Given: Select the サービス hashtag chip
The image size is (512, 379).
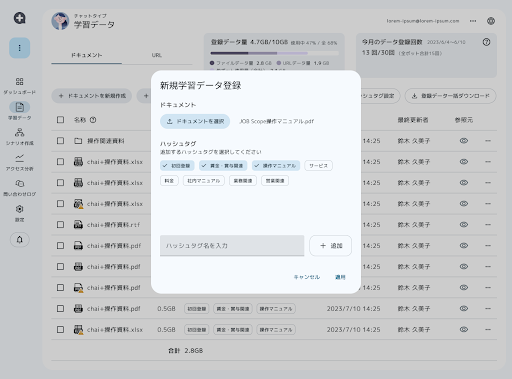Looking at the screenshot, I should 318,166.
